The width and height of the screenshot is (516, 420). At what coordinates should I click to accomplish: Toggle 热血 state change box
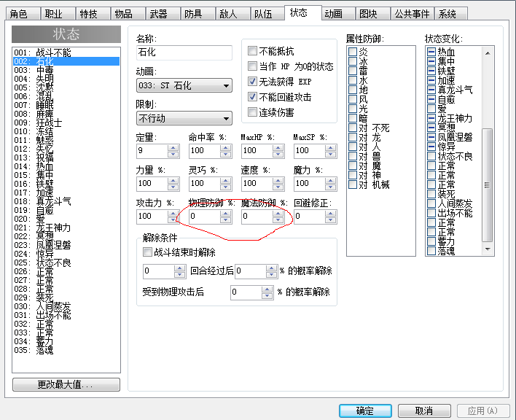point(431,52)
